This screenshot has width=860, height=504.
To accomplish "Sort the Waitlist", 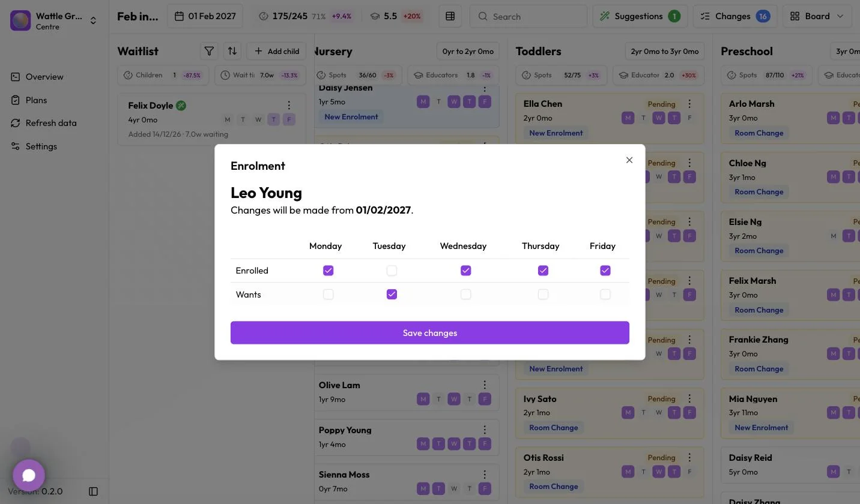I will (x=232, y=51).
